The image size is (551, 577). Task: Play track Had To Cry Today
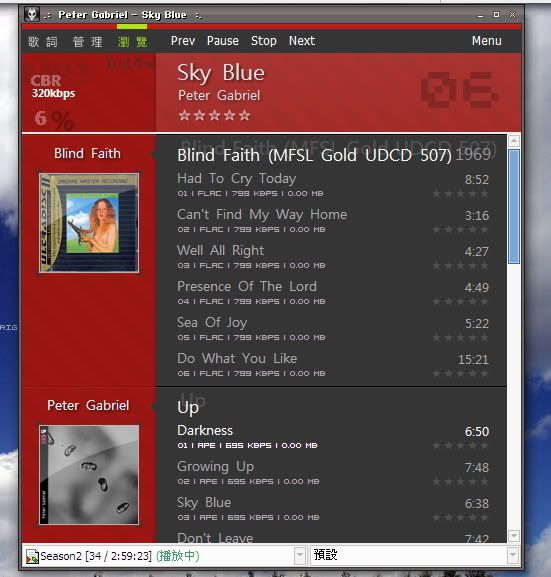tap(236, 178)
